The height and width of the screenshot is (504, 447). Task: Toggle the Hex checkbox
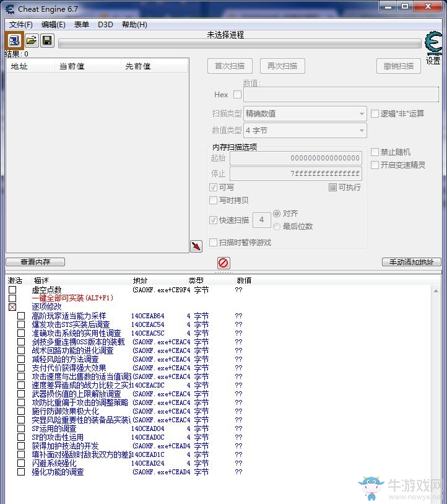pyautogui.click(x=238, y=95)
